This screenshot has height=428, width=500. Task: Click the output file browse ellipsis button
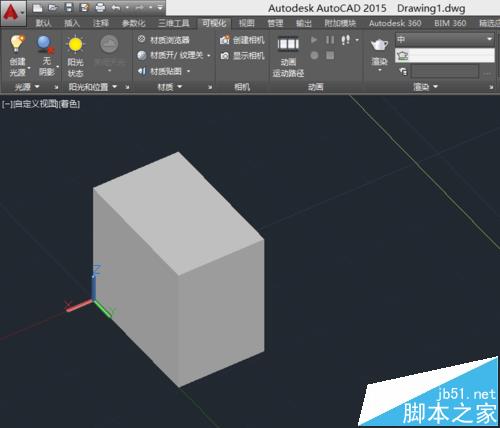[487, 73]
